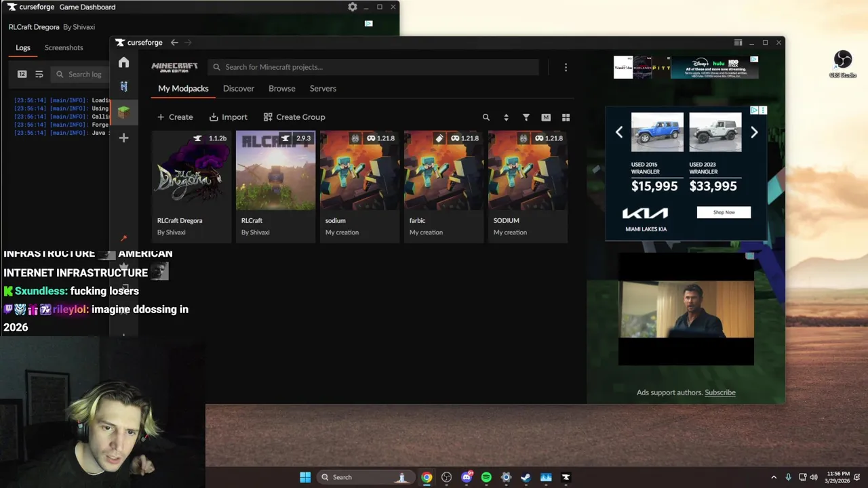Open the lowercase sodium modpack card
Viewport: 868px width, 488px height.
coord(359,186)
